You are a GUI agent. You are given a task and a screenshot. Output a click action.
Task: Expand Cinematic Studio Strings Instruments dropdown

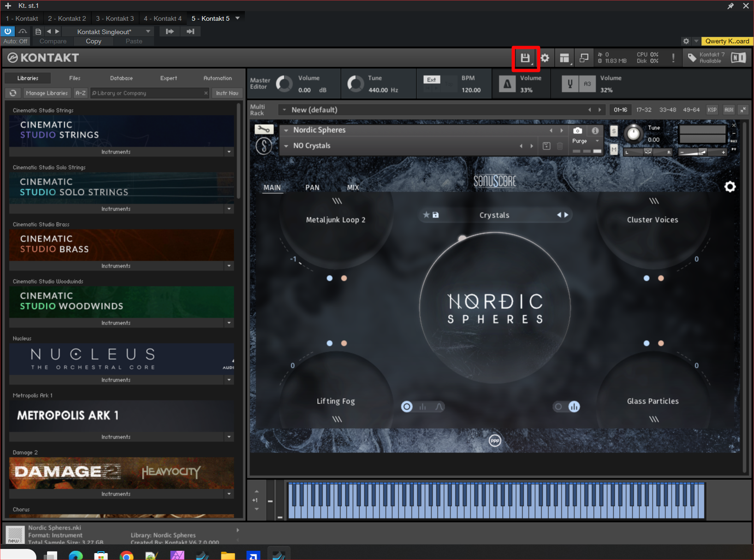pyautogui.click(x=229, y=152)
